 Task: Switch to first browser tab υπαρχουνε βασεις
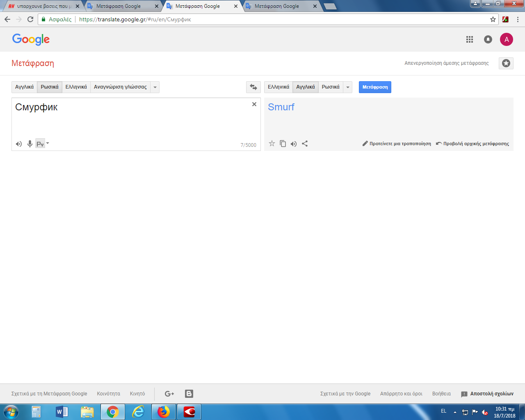coord(43,6)
